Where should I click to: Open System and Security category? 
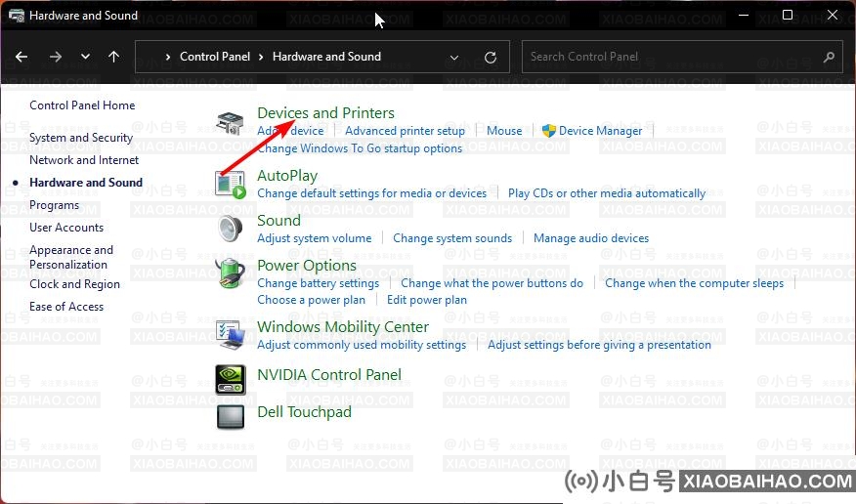point(81,138)
